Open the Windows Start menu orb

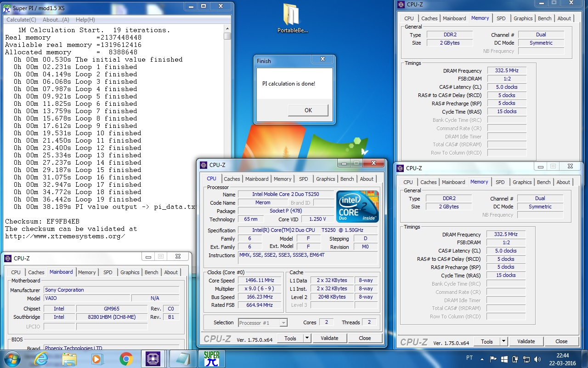[x=12, y=359]
